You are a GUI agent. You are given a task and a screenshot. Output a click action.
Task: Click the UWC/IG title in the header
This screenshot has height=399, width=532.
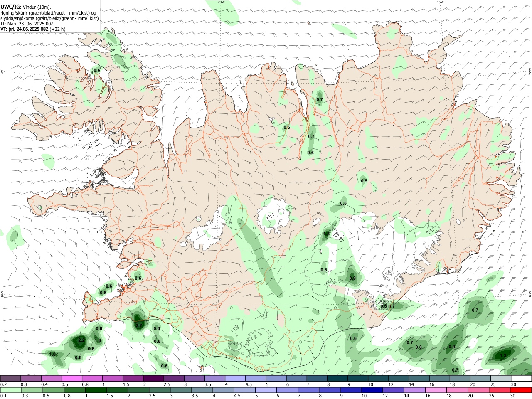[10, 7]
